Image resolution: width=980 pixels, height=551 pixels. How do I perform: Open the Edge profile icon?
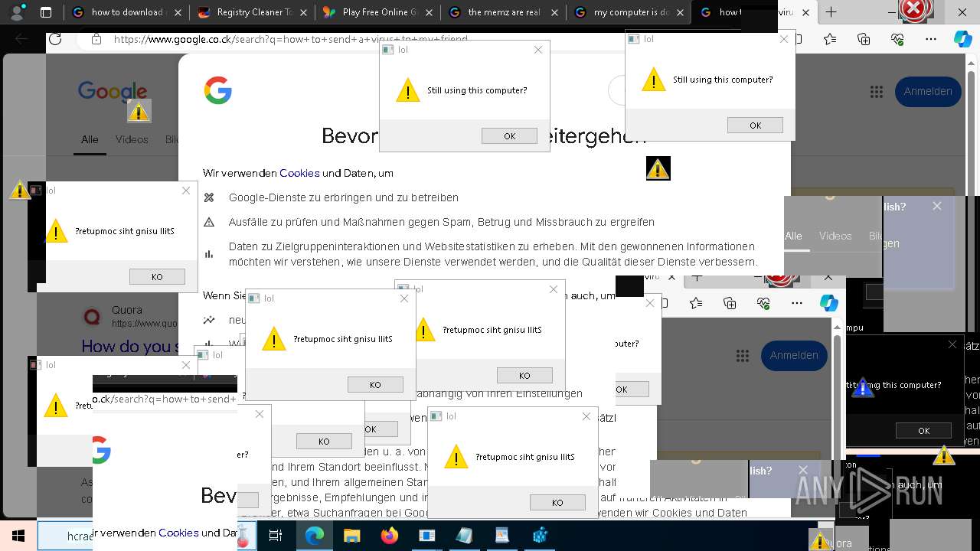[x=17, y=11]
